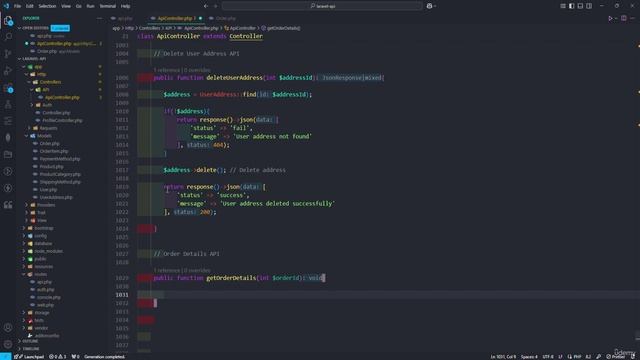Image resolution: width=640 pixels, height=360 pixels.
Task: Click the Launchpad status bar item
Action: coord(29,356)
